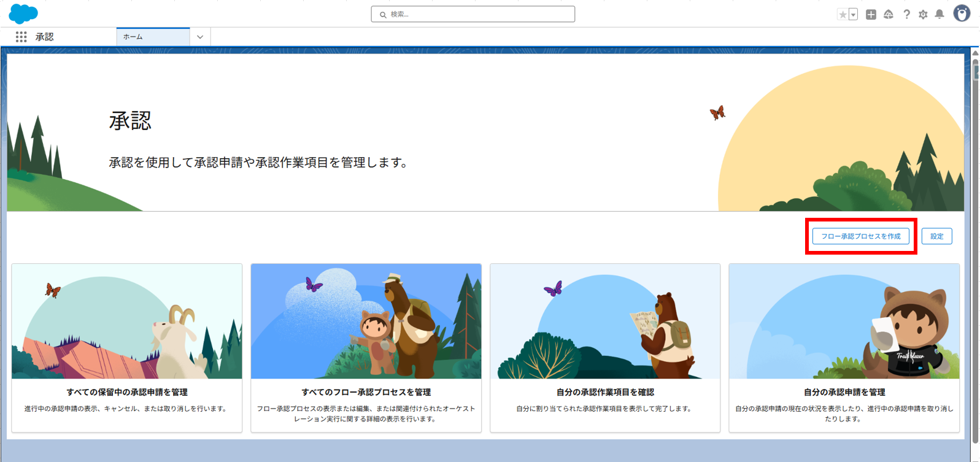Screen dimensions: 980x462
Task: Click the 検索 search field
Action: (x=473, y=14)
